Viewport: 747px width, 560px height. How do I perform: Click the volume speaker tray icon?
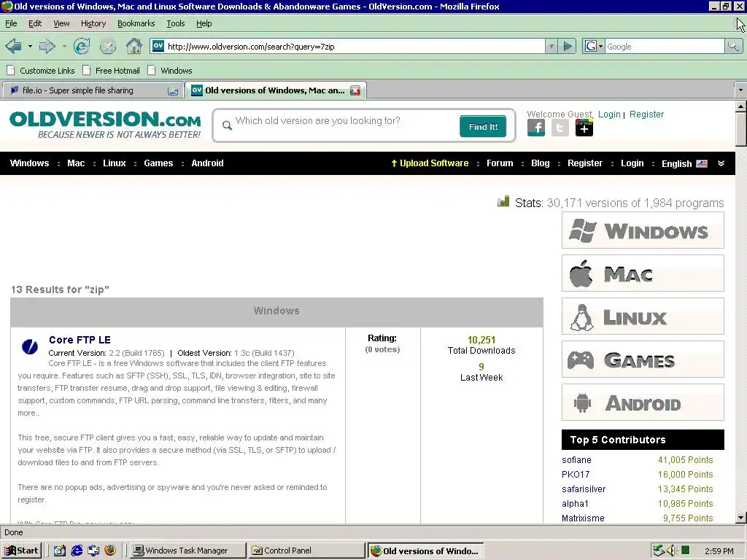(x=672, y=551)
